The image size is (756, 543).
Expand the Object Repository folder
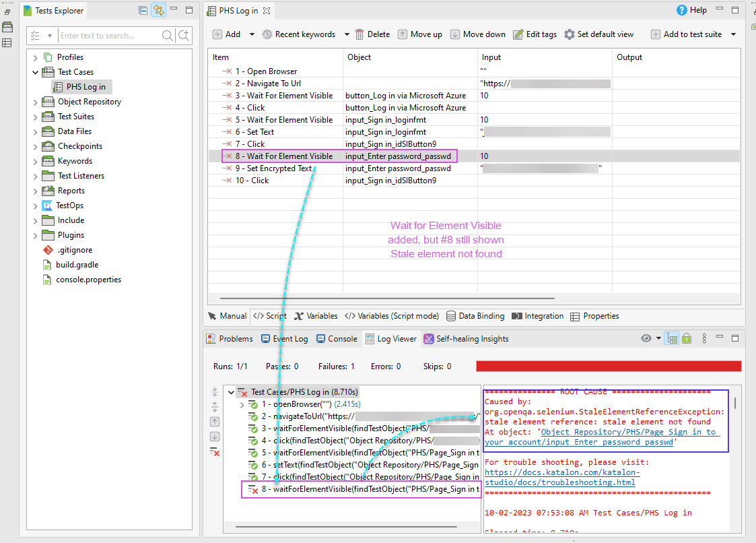point(35,102)
